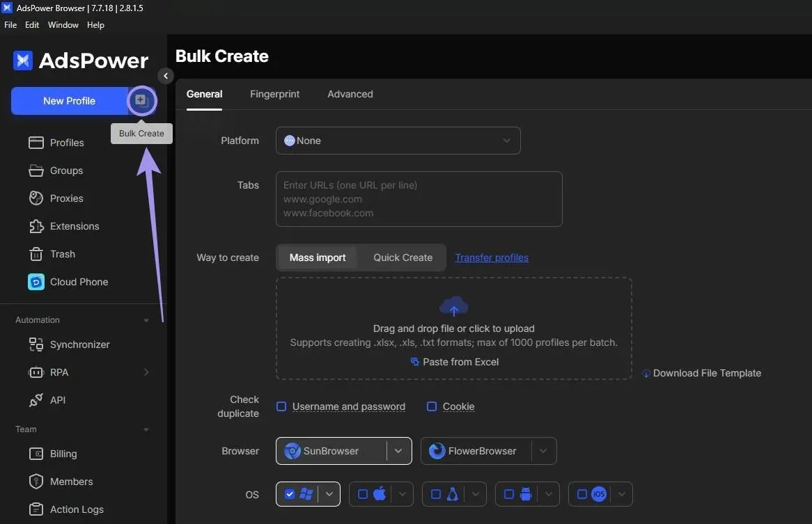Select the Extensions puzzle icon
The height and width of the screenshot is (524, 812).
(36, 226)
